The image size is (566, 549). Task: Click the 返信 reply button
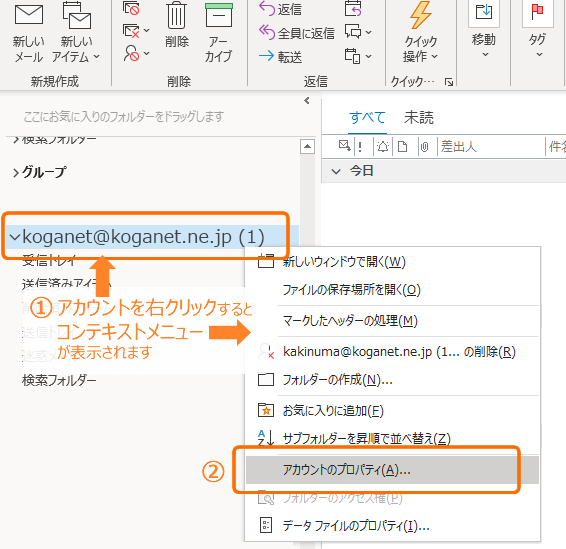coord(280,9)
